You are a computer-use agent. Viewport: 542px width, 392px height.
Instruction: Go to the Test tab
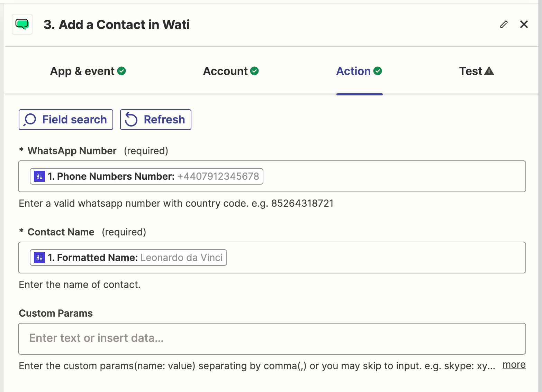(476, 71)
